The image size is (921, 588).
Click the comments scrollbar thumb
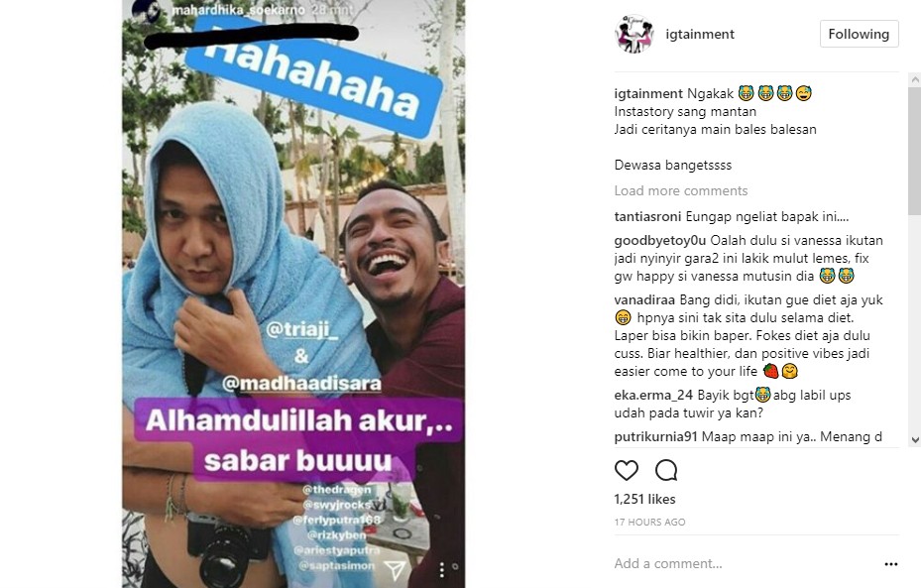click(914, 151)
